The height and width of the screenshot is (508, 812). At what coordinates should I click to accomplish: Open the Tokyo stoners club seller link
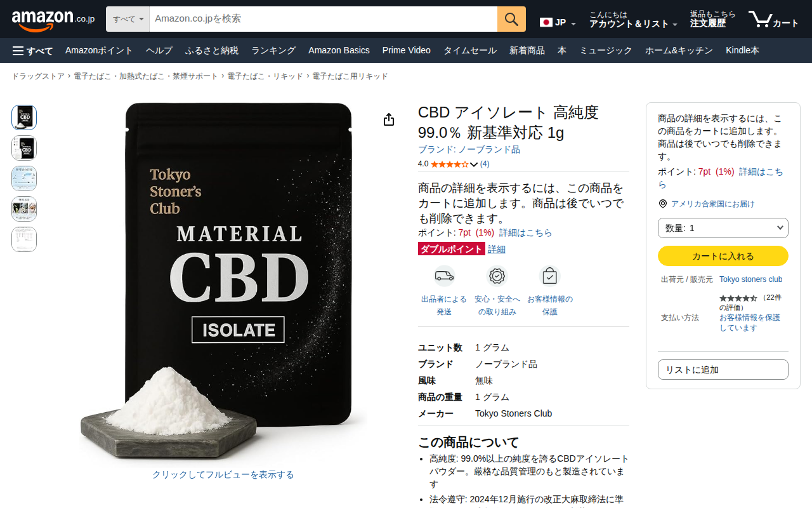(x=751, y=279)
